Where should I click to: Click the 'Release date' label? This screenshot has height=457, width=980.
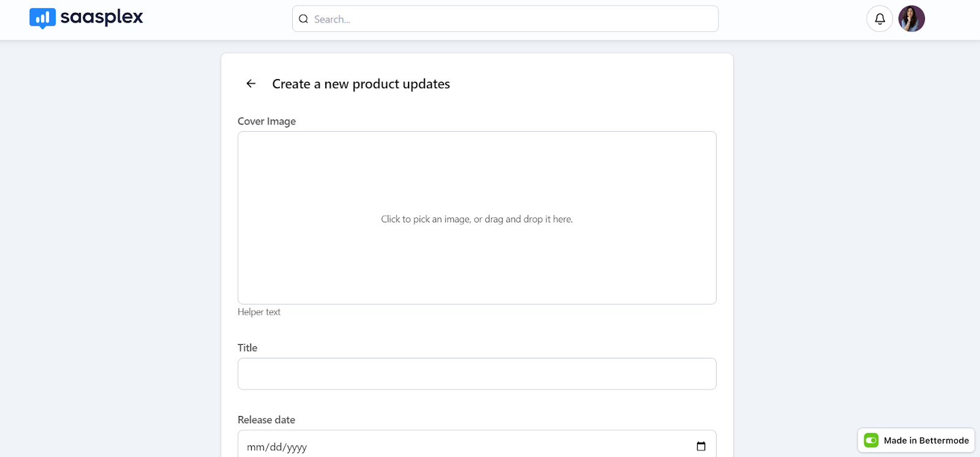pos(266,420)
